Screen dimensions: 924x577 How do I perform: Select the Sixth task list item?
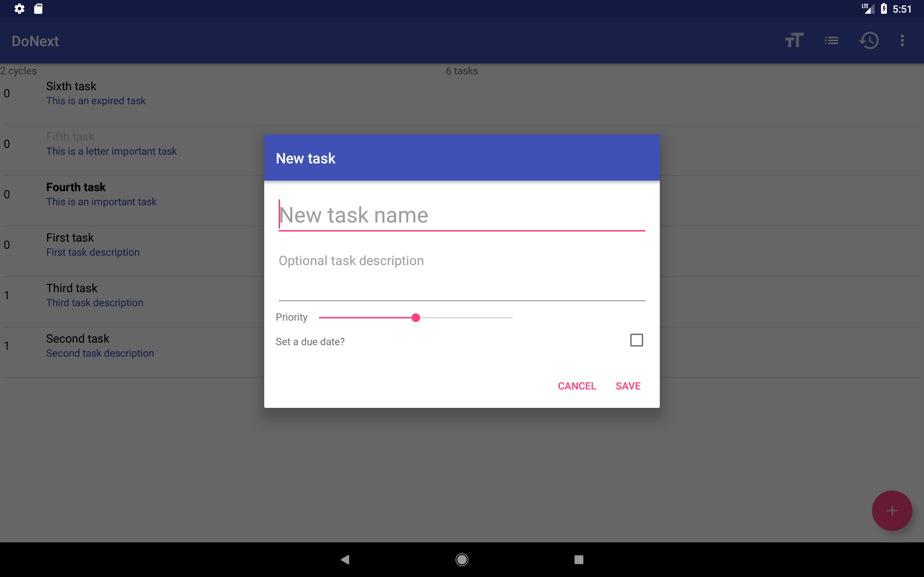(x=95, y=93)
